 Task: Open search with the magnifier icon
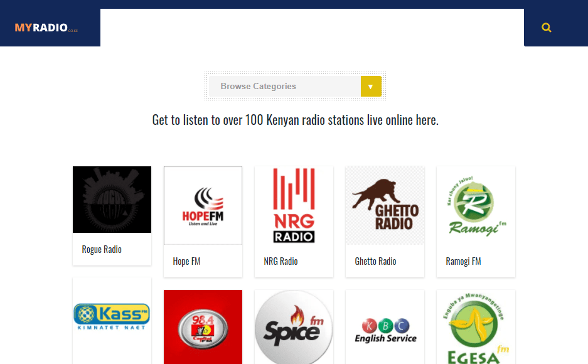547,28
